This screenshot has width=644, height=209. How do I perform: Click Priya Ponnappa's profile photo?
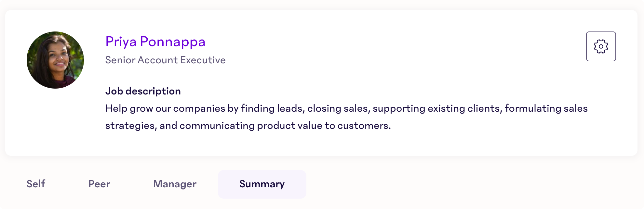pyautogui.click(x=55, y=60)
